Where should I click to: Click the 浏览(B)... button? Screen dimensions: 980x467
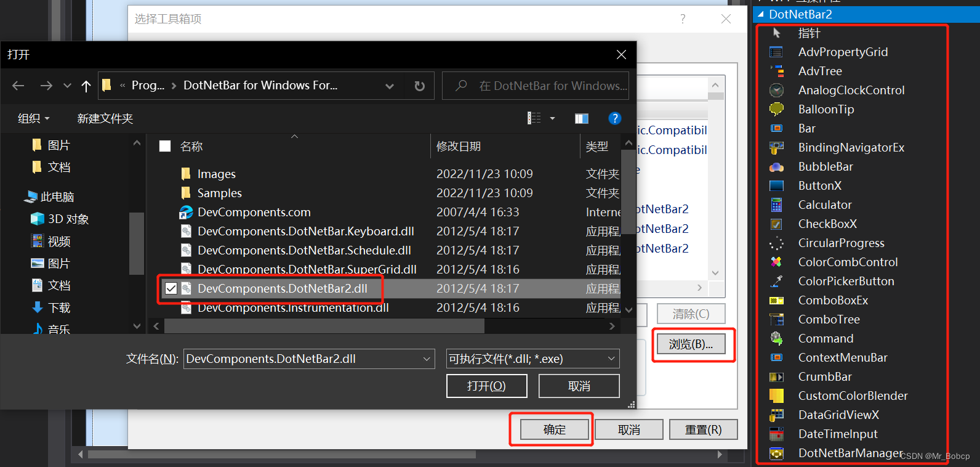[x=691, y=344]
